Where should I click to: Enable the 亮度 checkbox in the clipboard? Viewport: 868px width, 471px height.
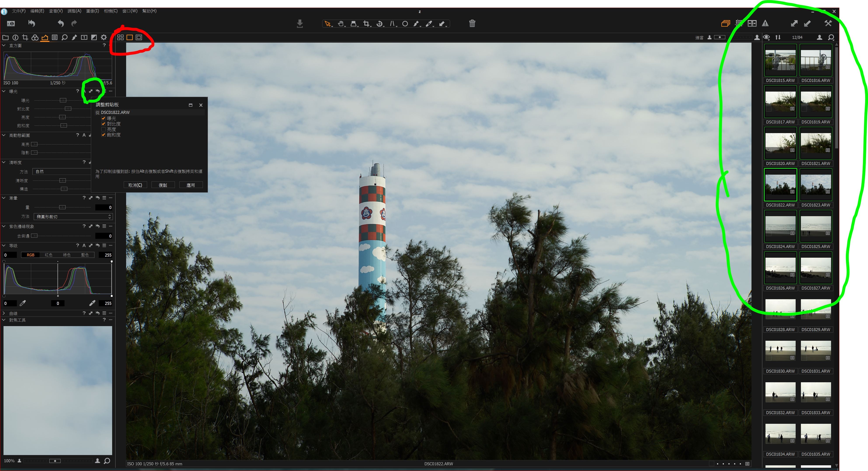103,129
